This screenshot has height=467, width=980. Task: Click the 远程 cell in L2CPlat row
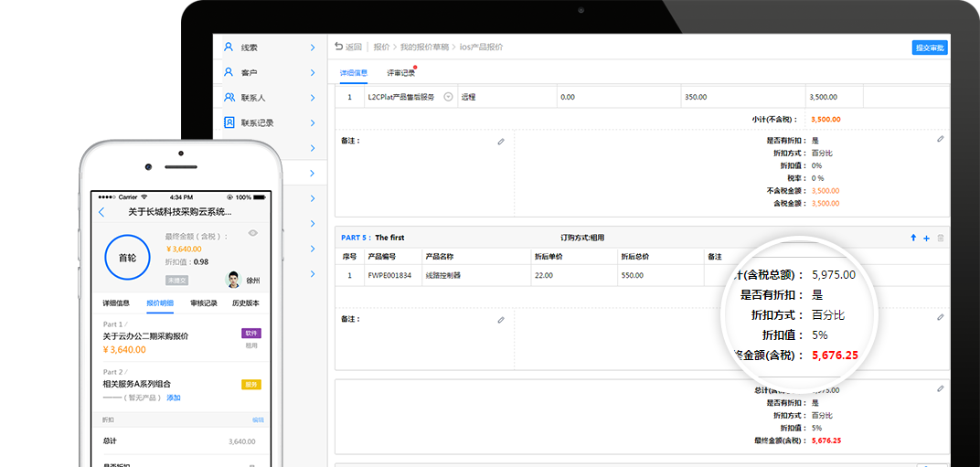[x=507, y=97]
